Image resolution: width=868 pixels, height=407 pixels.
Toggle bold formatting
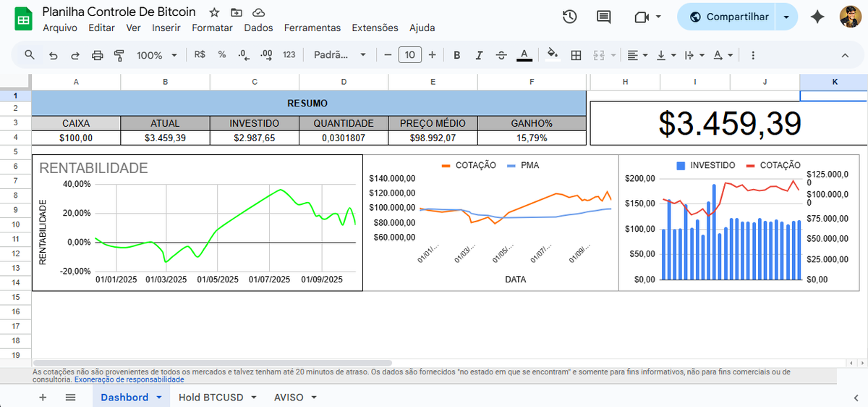point(456,55)
